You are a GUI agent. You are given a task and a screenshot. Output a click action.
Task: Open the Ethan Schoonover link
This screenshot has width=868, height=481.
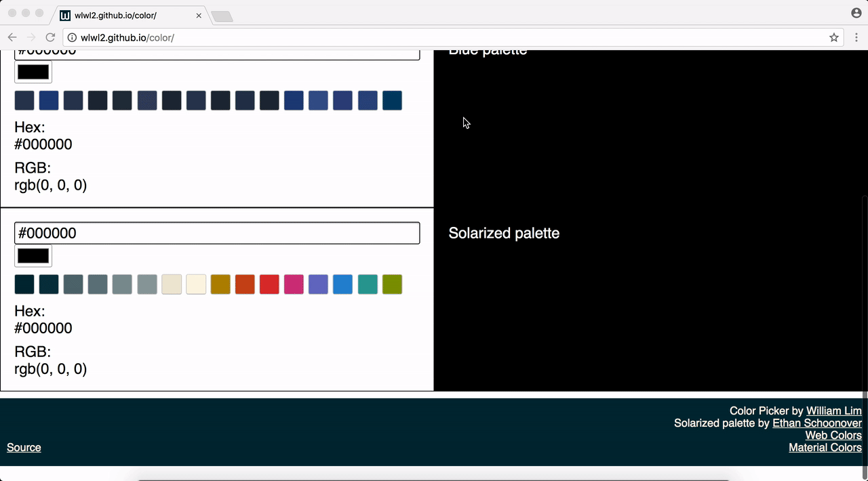point(817,423)
